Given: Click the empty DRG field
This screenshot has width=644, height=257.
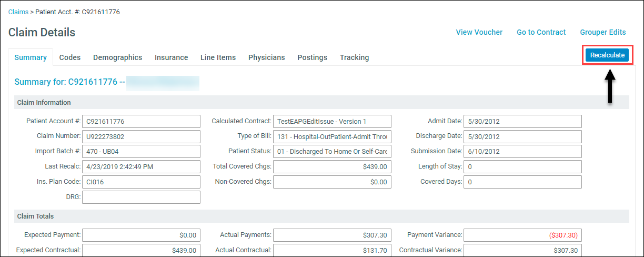Looking at the screenshot, I should (x=141, y=197).
